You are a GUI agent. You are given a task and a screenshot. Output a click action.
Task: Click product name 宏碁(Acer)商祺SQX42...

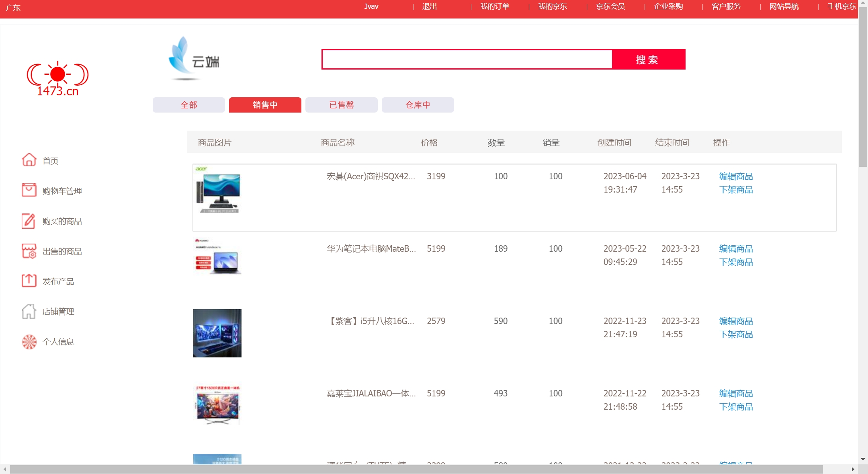[371, 176]
